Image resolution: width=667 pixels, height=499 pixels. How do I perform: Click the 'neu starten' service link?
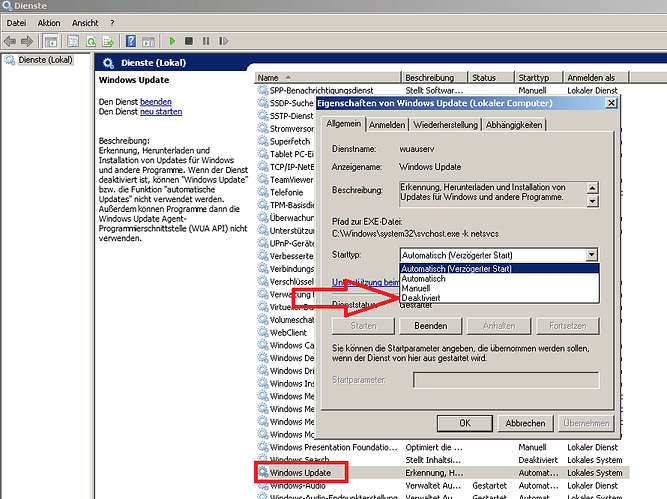coord(161,111)
